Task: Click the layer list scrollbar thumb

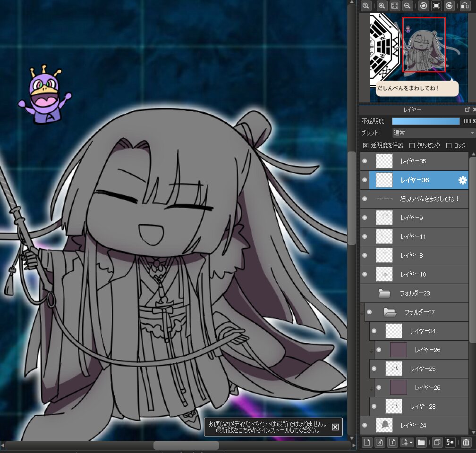Action: (472, 250)
